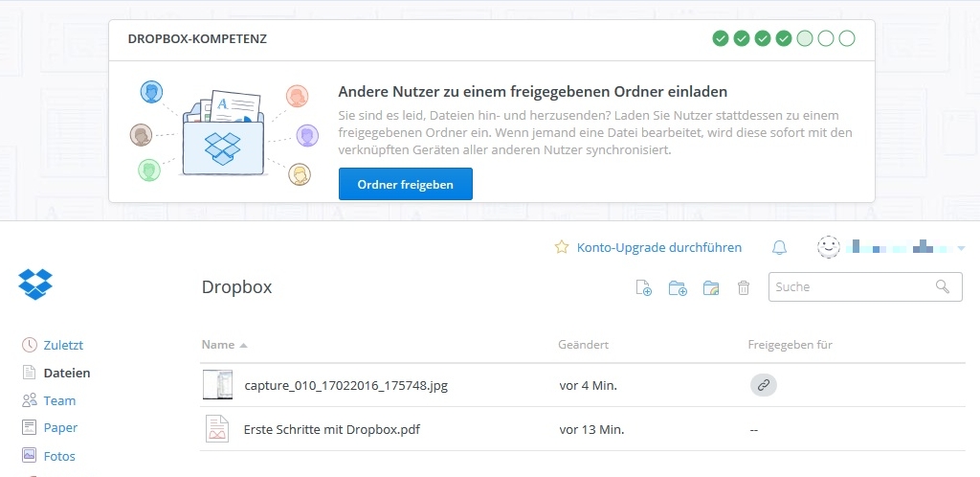Open Paper from the sidebar
The height and width of the screenshot is (477, 980).
(60, 428)
